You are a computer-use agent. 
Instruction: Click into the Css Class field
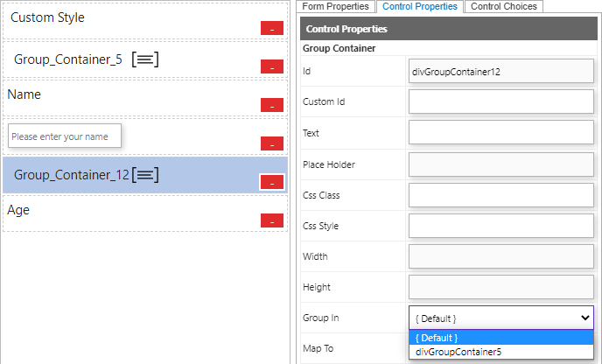tap(500, 195)
